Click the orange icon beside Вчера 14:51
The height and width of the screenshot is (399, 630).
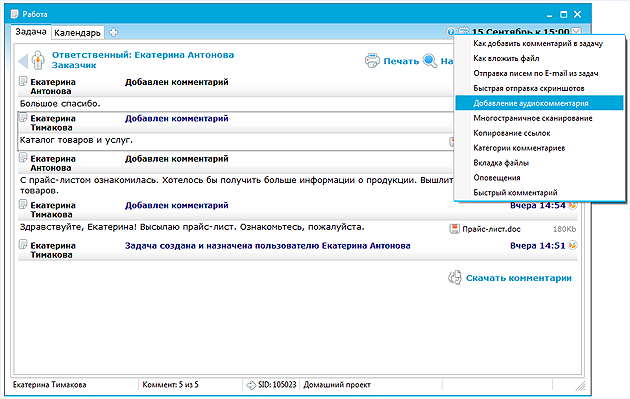click(573, 245)
